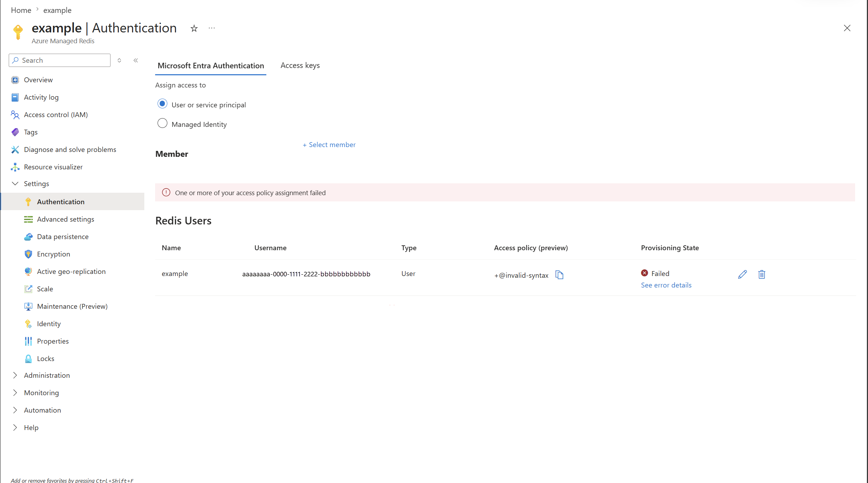Screen dimensions: 868x483
Task: Click the sidebar Search input field
Action: [x=60, y=60]
